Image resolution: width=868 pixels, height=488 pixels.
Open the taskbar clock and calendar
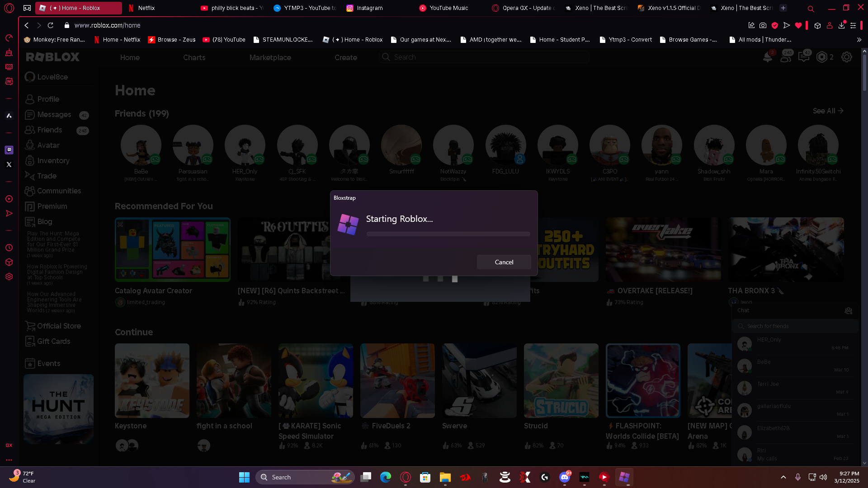coord(847,477)
